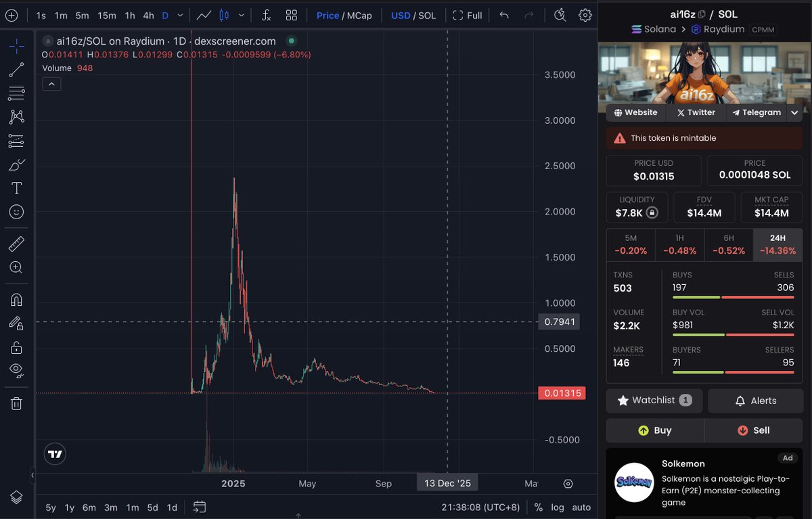This screenshot has height=519, width=812.
Task: Collapse the chart legend with the chevron
Action: [x=51, y=84]
